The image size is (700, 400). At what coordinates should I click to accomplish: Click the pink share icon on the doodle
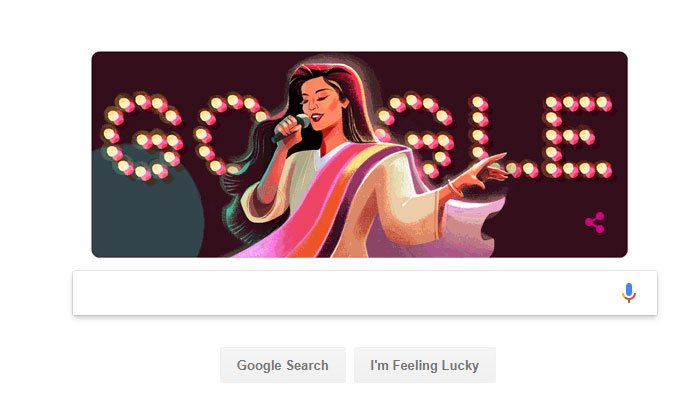(595, 222)
